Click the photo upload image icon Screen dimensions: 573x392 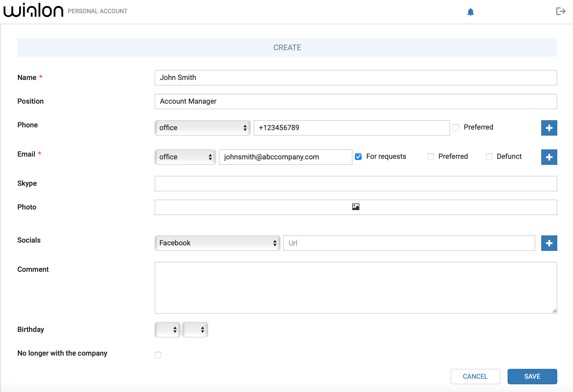(356, 207)
